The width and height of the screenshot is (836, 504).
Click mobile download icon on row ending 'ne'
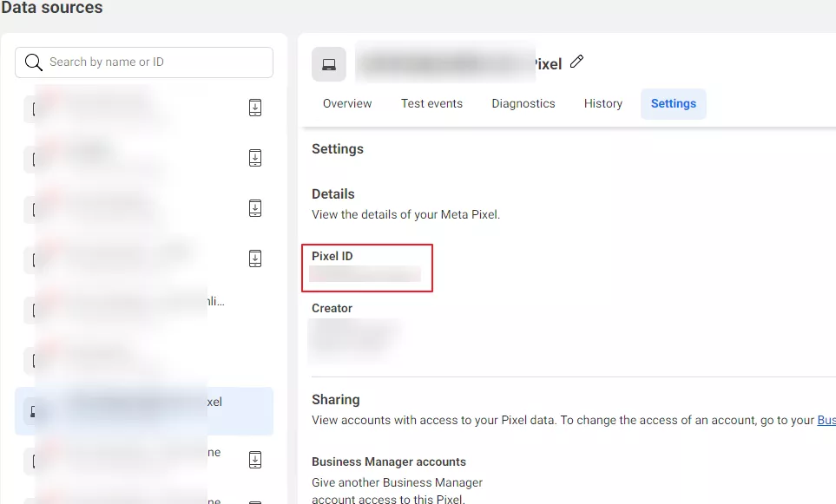pos(255,460)
